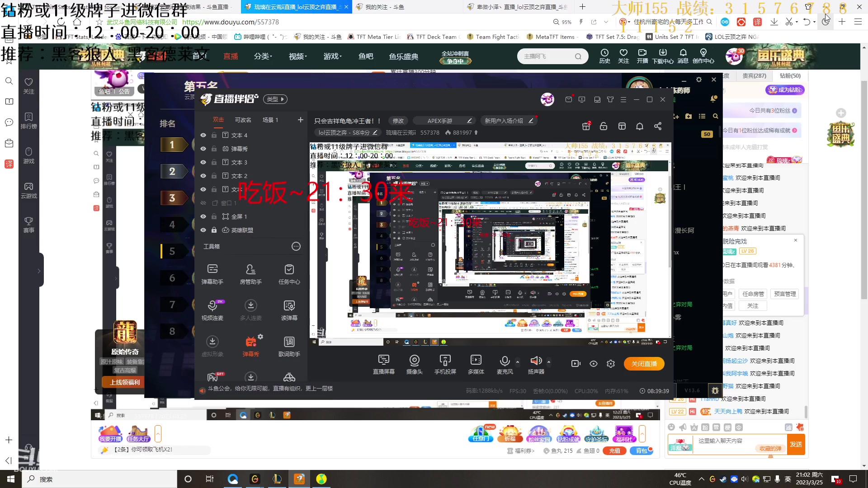Hide the 文本 2 source
This screenshot has width=868, height=488.
pos(203,176)
